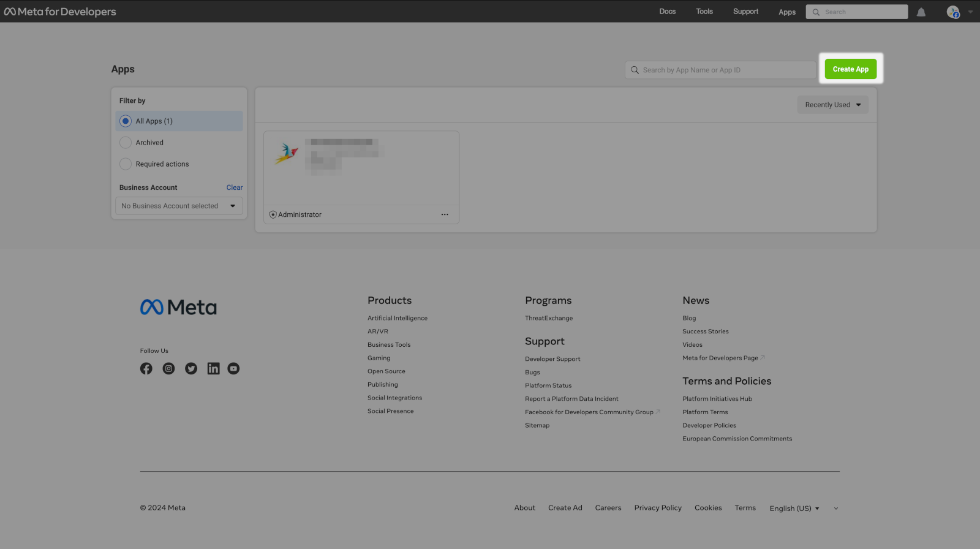Open the Terms footer link
This screenshot has height=549, width=980.
tap(745, 508)
